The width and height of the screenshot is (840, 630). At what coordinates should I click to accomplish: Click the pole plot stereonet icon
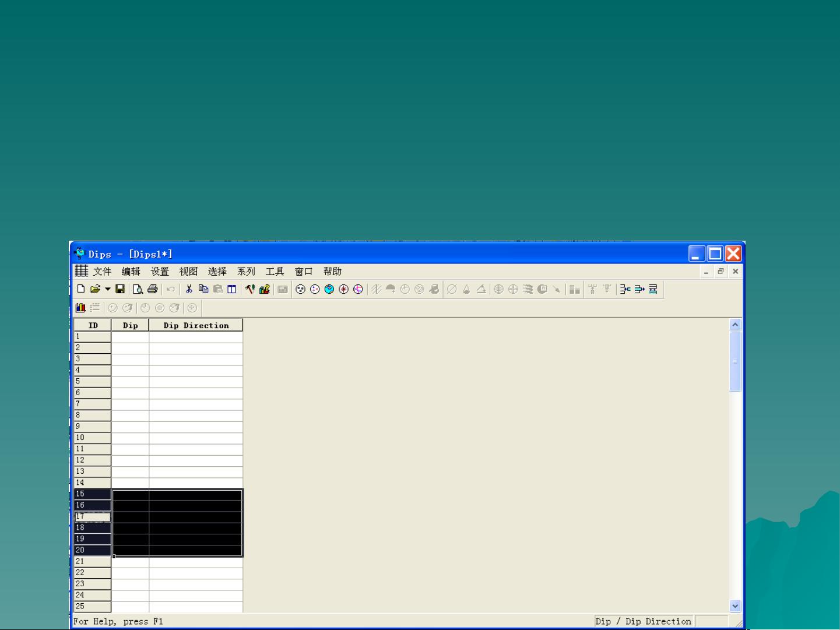[300, 289]
